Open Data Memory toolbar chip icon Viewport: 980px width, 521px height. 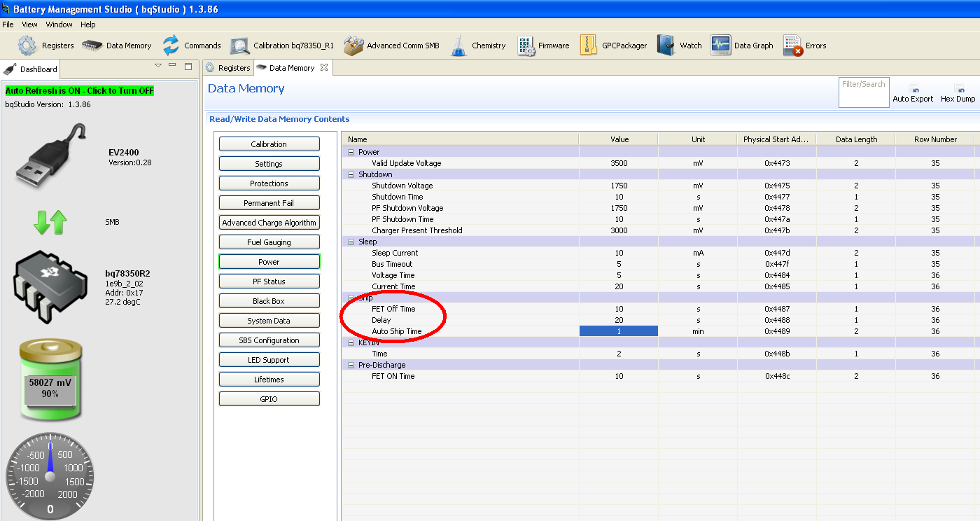point(92,46)
